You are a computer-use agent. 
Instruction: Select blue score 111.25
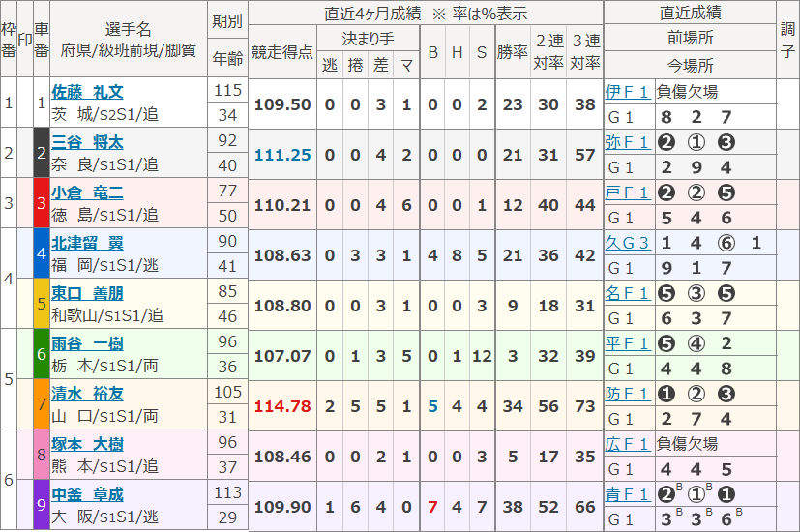point(282,155)
